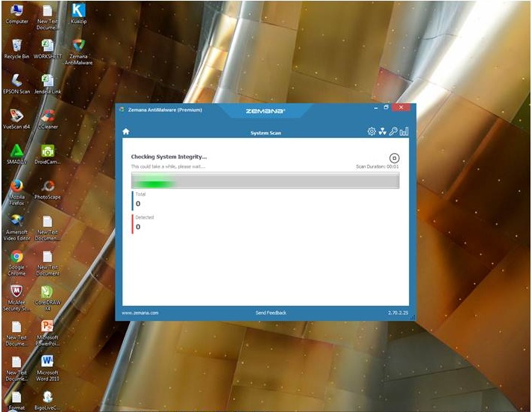Click the Scan Duration timer text

pos(378,166)
